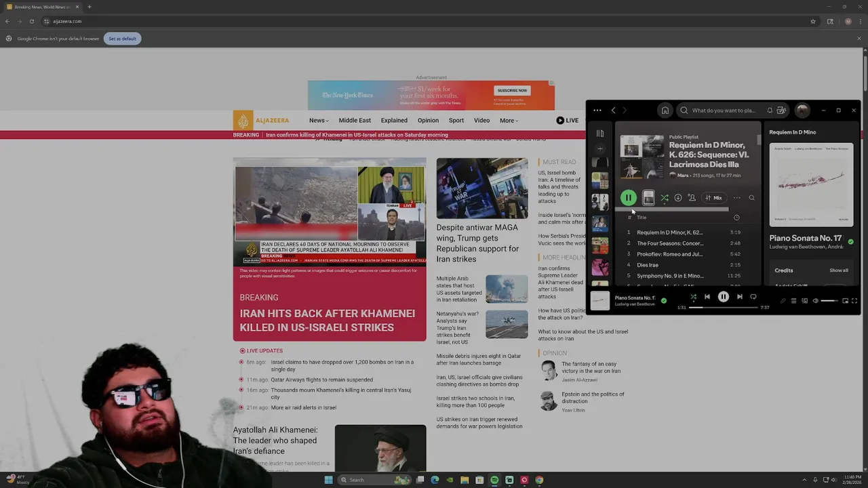Open the play queue in Spotify

[x=793, y=301]
